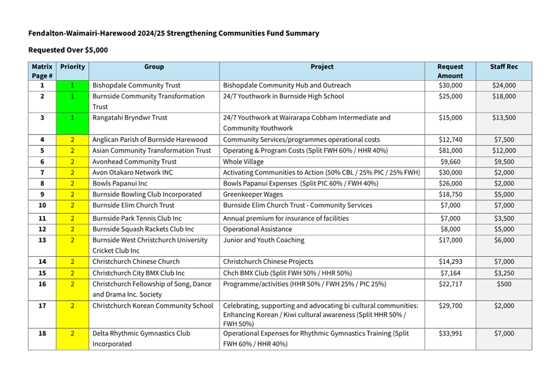Click matrix page number 10
Viewport: 554px width, 392px height.
pos(42,206)
